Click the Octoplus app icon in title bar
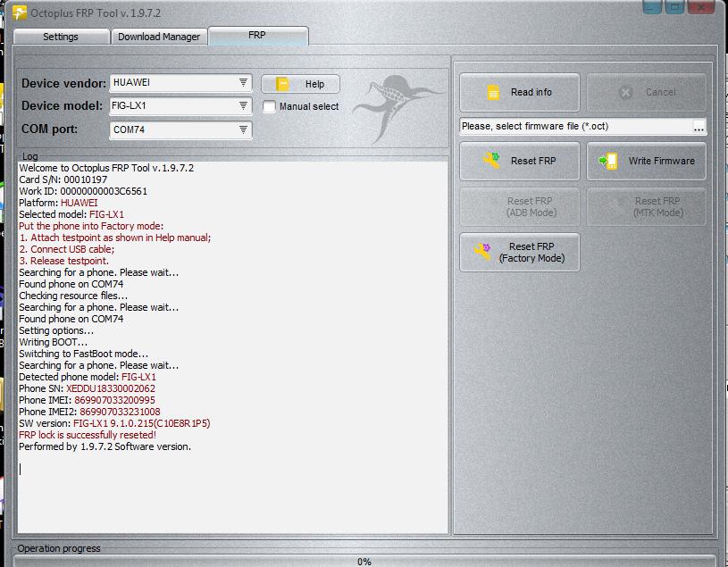Screen dimensions: 728x567 click(19, 13)
